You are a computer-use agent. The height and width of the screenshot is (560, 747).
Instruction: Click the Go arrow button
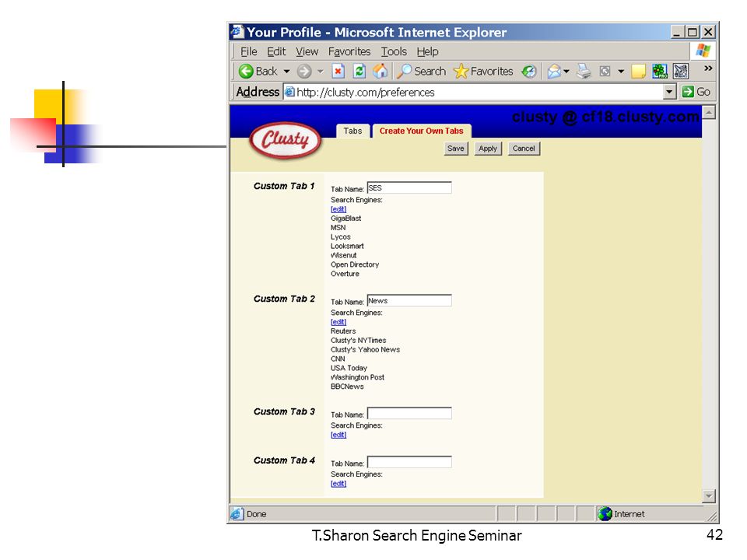click(696, 92)
